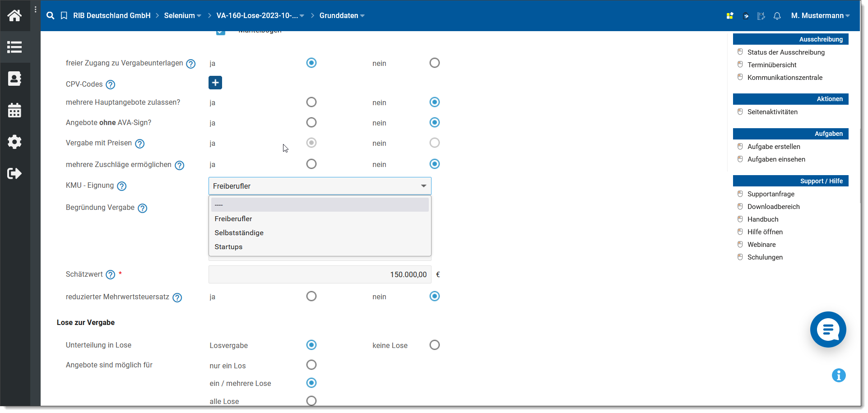Choose 'keine Lose' radio button
The width and height of the screenshot is (868, 413).
tap(434, 345)
